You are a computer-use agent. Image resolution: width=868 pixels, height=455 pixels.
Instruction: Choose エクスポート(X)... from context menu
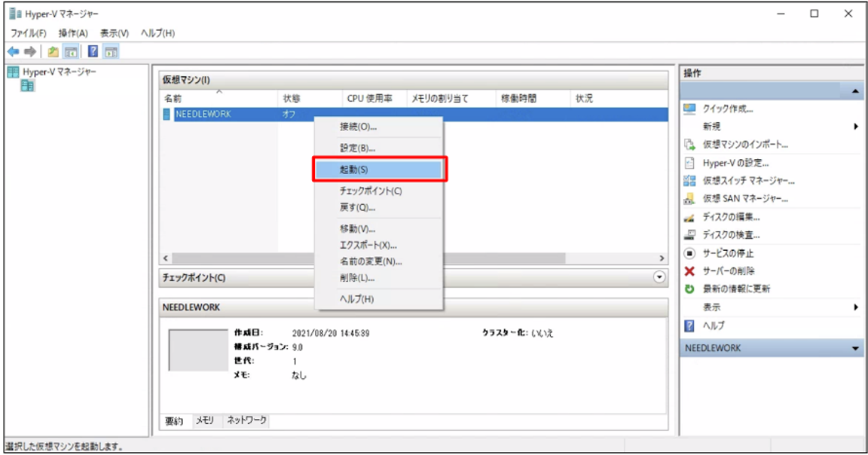point(379,246)
